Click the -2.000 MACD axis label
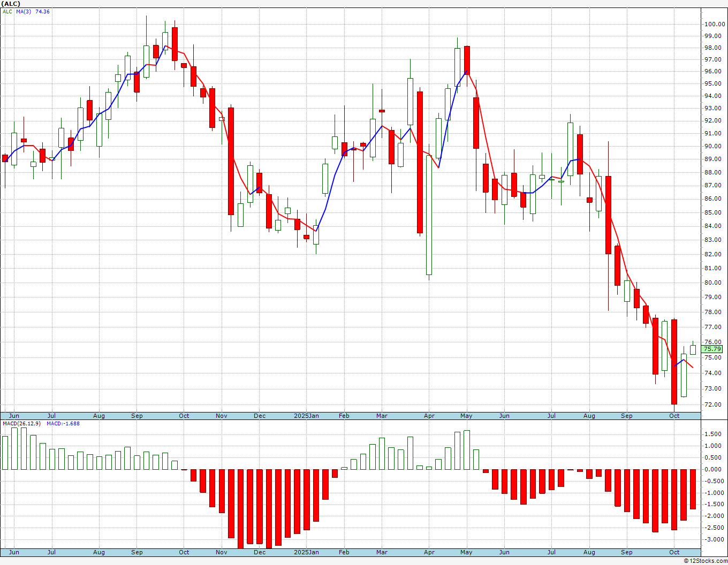The width and height of the screenshot is (728, 565). 715,516
